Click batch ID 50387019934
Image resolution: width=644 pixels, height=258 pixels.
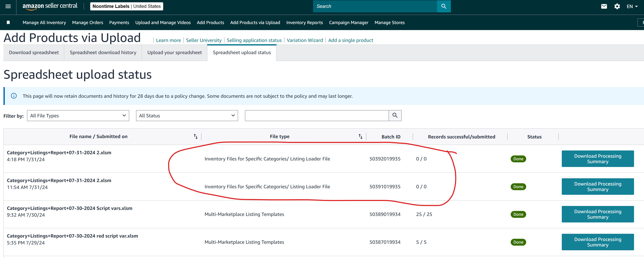coord(385,242)
